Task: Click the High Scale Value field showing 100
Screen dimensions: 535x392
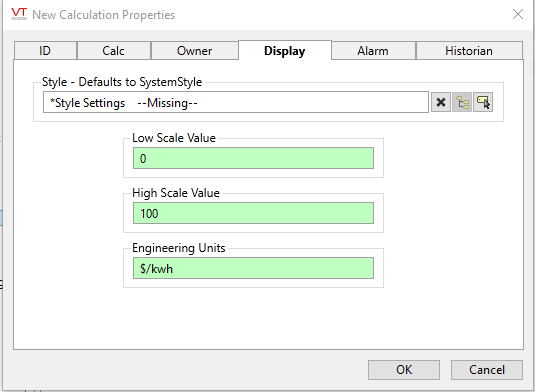Action: (x=253, y=213)
